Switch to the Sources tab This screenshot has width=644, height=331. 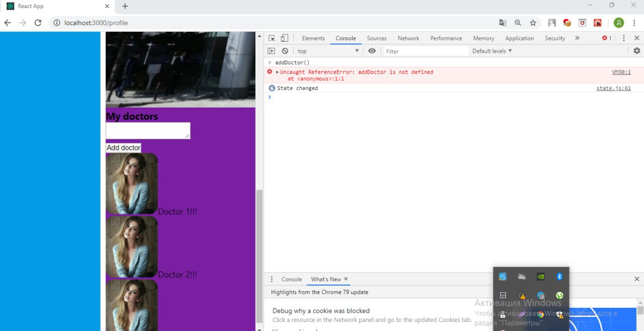click(376, 38)
